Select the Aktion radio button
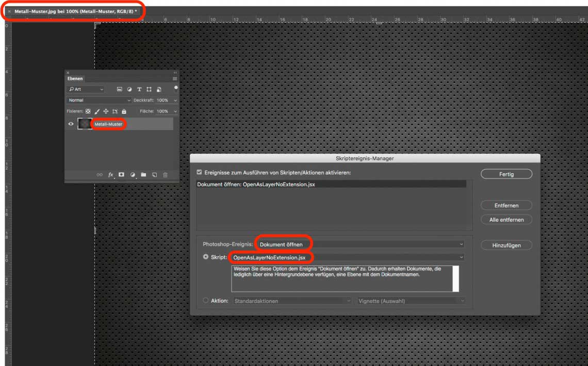Screen dimensions: 588x366 [x=205, y=301]
